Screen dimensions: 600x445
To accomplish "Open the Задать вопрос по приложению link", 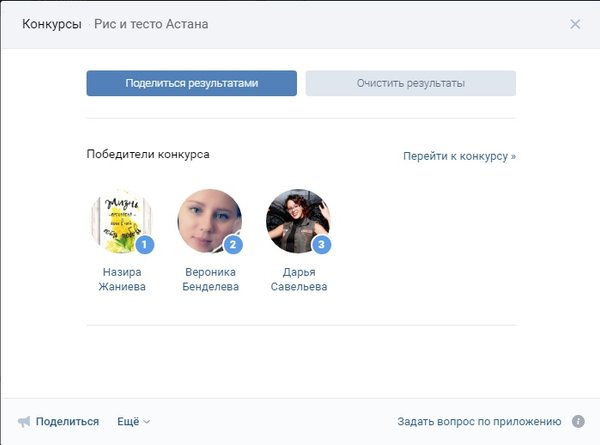I will tap(478, 422).
